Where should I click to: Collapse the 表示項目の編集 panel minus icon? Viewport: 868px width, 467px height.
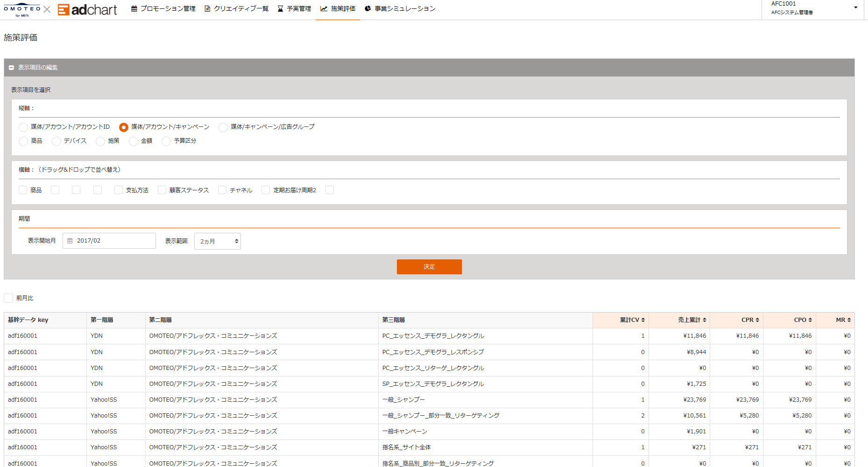(x=11, y=68)
